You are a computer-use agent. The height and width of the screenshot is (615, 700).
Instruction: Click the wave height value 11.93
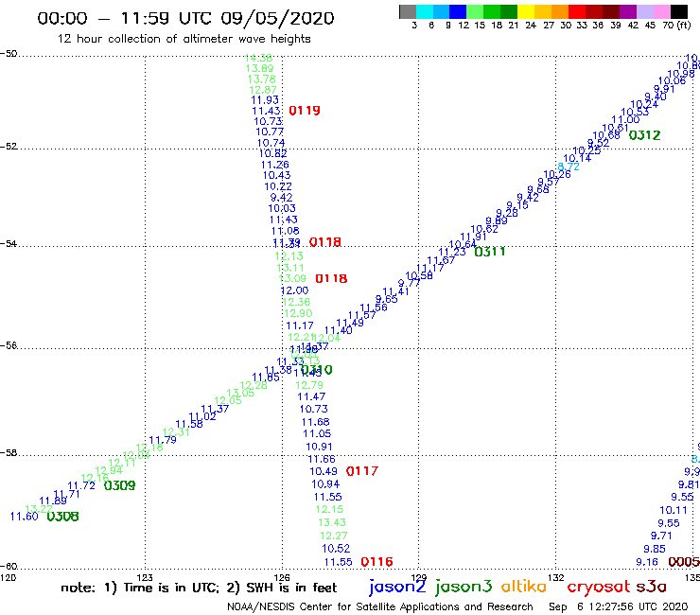pyautogui.click(x=265, y=100)
